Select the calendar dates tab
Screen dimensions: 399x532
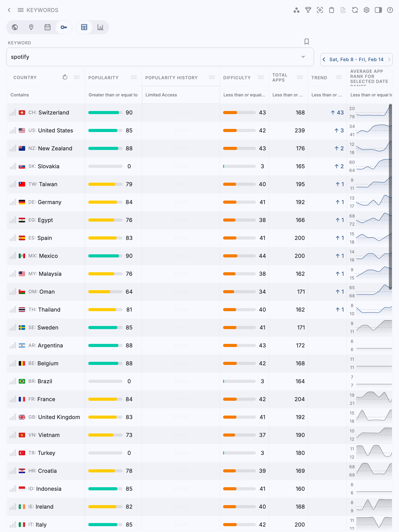[47, 27]
